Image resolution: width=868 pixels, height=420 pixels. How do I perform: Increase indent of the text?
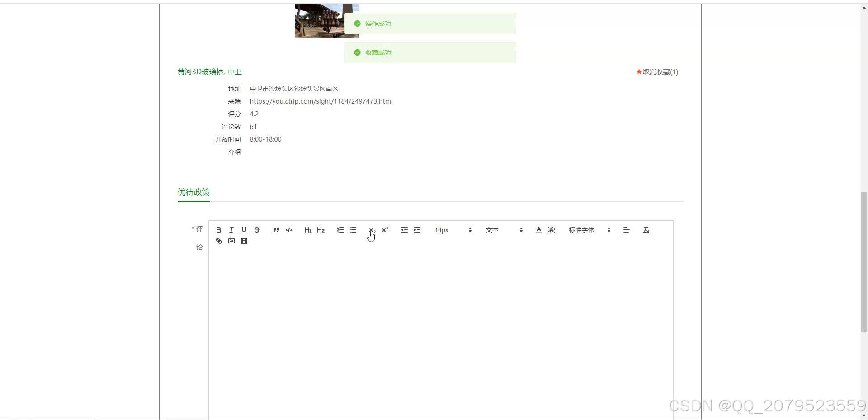[417, 230]
